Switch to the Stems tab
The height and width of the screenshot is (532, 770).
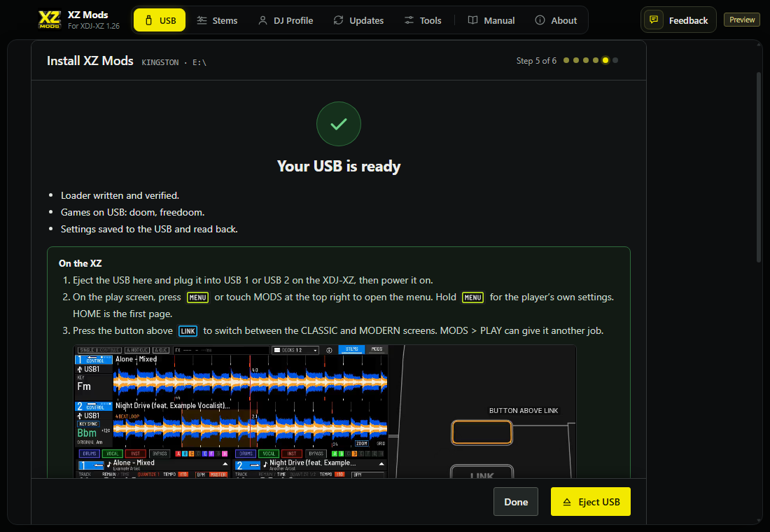tap(217, 20)
